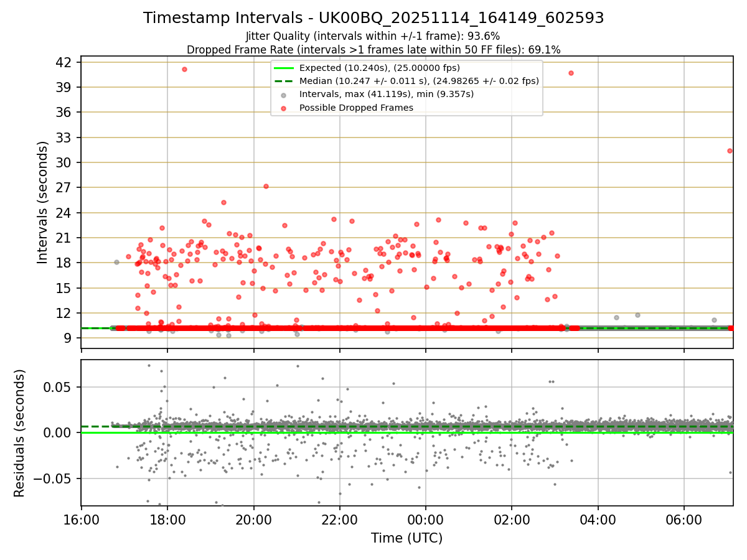Click the x-axis tick label '00:00'

pos(426,519)
